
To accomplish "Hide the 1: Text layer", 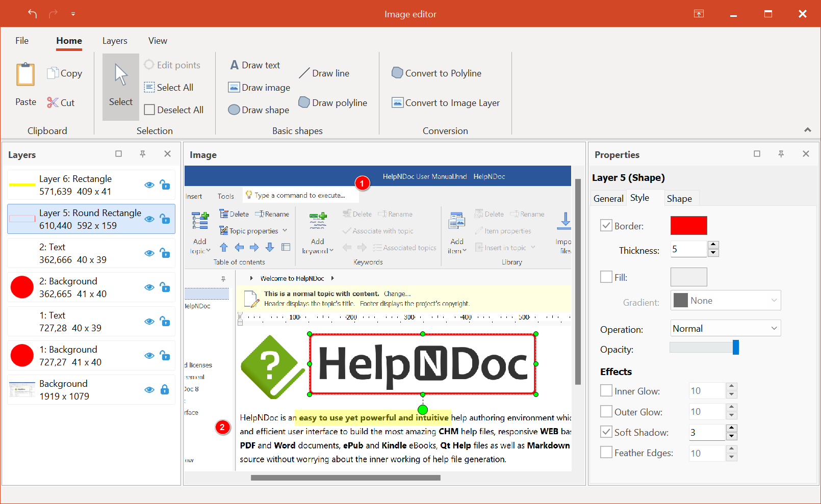I will pyautogui.click(x=149, y=322).
